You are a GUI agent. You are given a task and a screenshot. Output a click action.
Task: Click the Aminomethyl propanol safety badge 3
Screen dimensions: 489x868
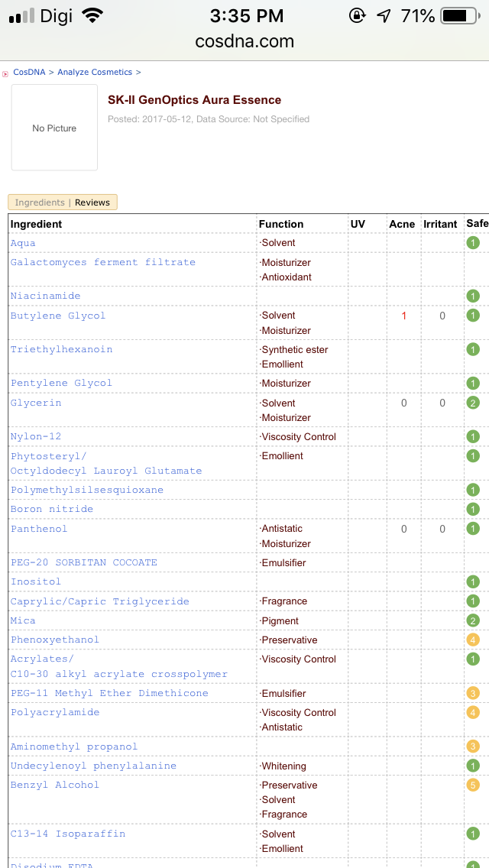click(x=473, y=747)
